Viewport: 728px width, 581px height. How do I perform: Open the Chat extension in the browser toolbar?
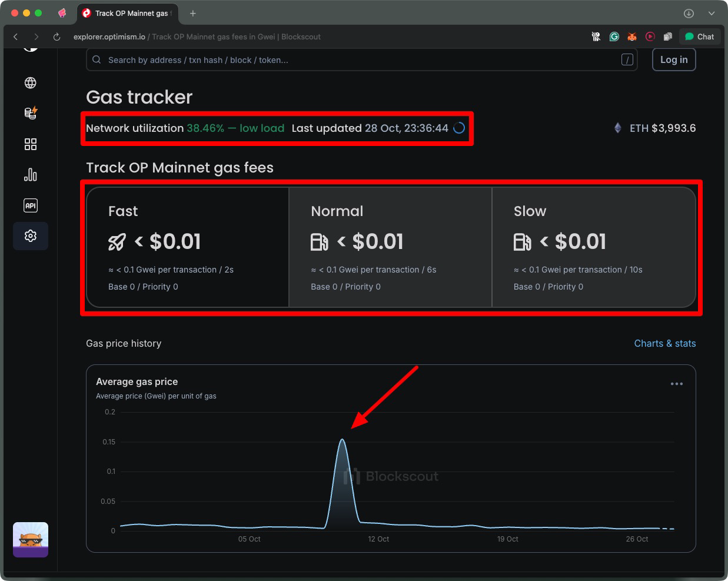coord(699,36)
